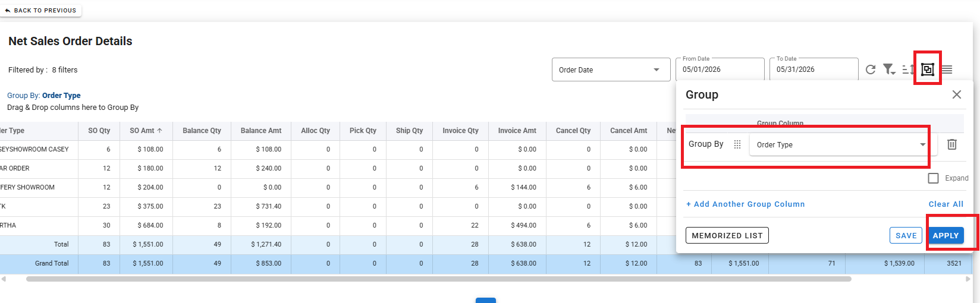This screenshot has width=980, height=303.
Task: Sort by Balance Qty column header
Action: pos(202,131)
